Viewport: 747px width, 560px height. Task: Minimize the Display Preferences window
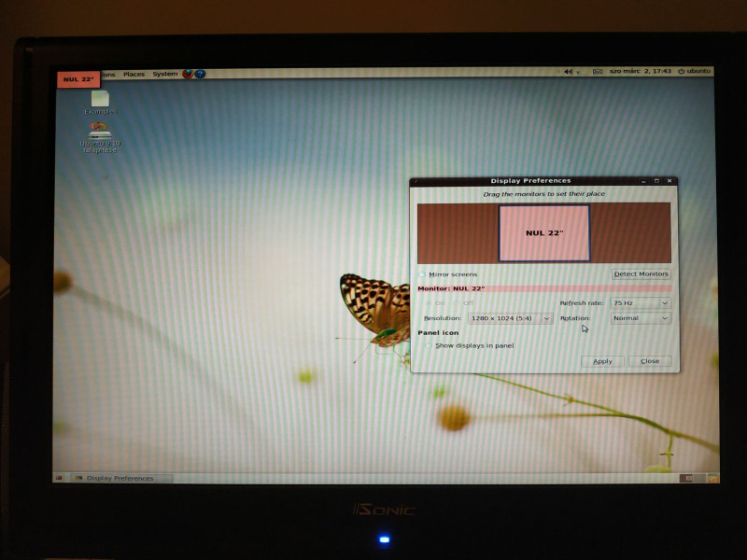click(643, 181)
